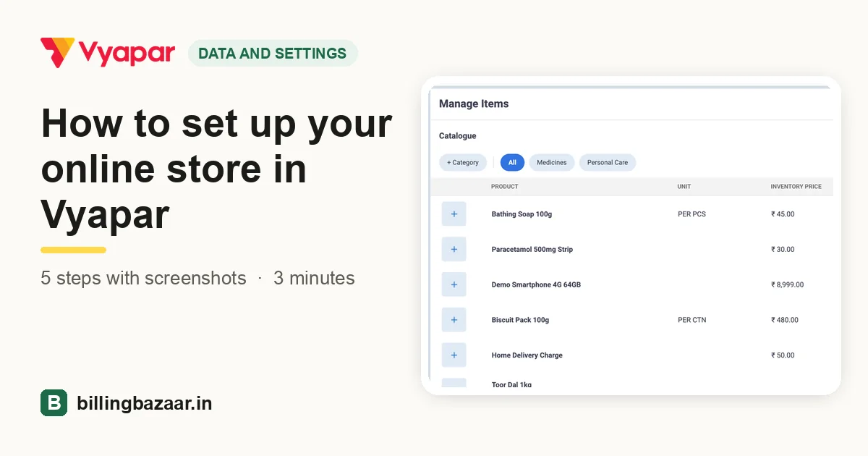Click the ₹ 45.00 price cell
This screenshot has height=456, width=868.
coord(783,214)
